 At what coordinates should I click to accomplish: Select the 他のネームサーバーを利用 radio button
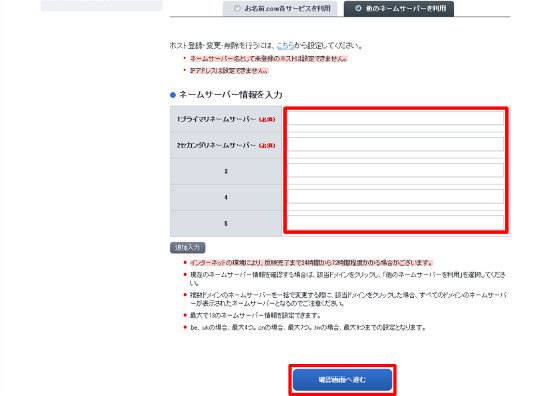[x=358, y=8]
